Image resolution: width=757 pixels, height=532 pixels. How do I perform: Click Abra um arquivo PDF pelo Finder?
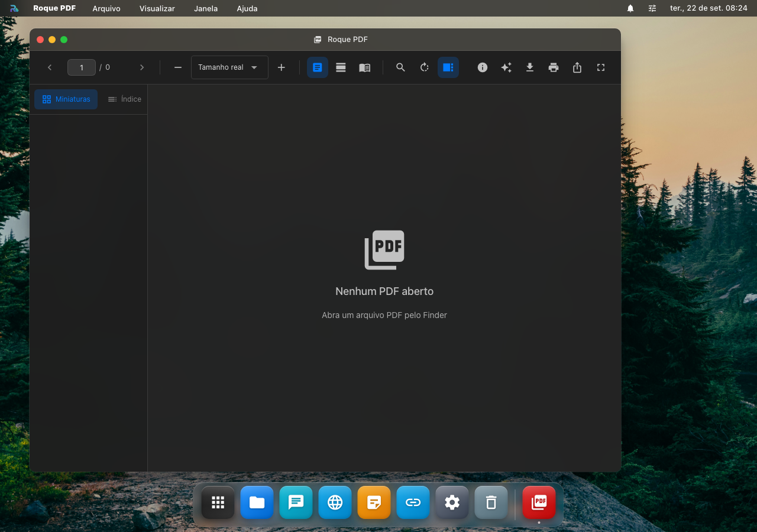pyautogui.click(x=384, y=315)
